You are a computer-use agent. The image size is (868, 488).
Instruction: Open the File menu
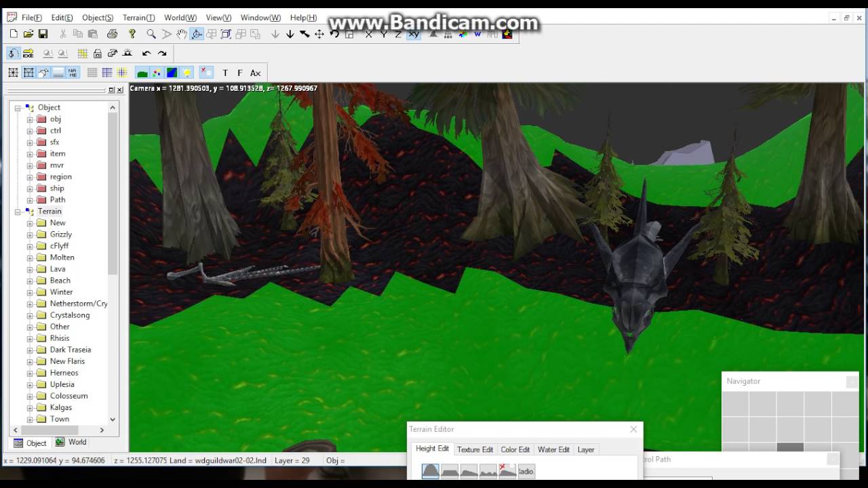pyautogui.click(x=31, y=18)
